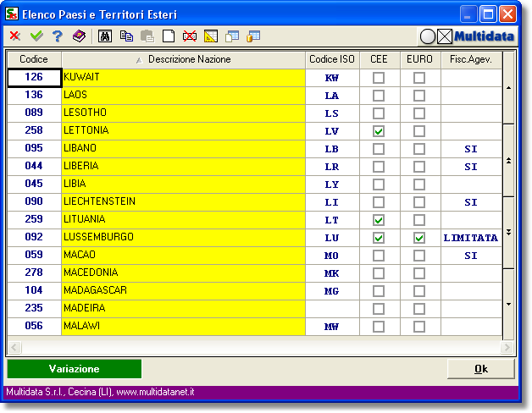Uncheck EURO checkbox for LUSSEMBURGO
Screen dimensions: 532x413
(419, 238)
